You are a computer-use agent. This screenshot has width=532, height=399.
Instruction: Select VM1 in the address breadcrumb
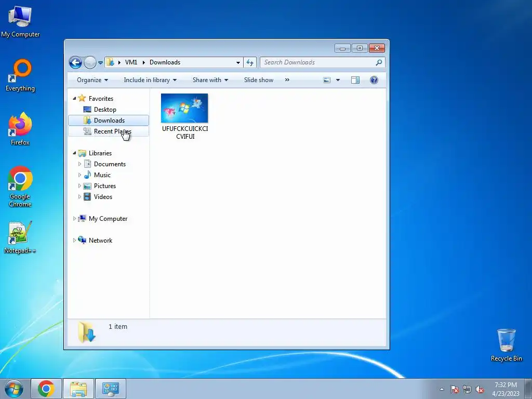click(x=131, y=62)
